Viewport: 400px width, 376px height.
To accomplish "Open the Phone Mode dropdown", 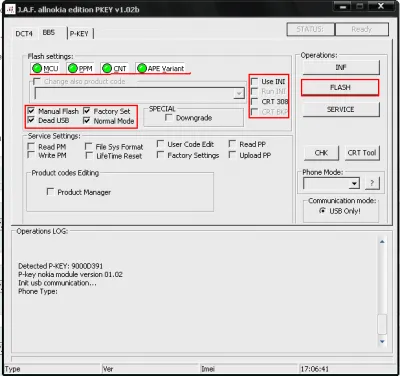I will (354, 184).
